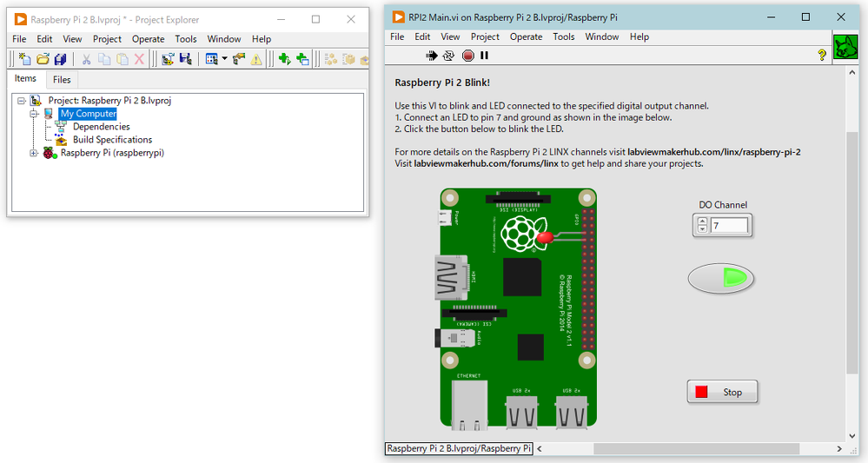The height and width of the screenshot is (463, 868).
Task: Click the yellow warning triangle icon
Action: tap(256, 59)
